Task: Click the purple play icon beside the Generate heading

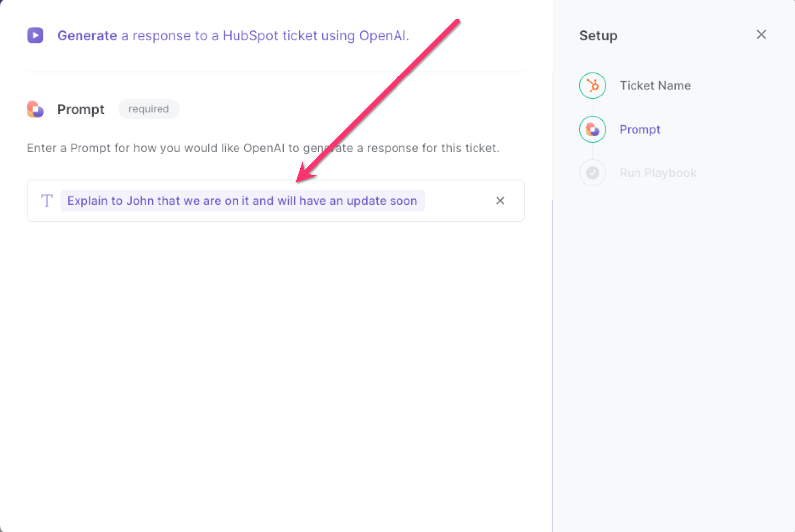Action: 35,35
